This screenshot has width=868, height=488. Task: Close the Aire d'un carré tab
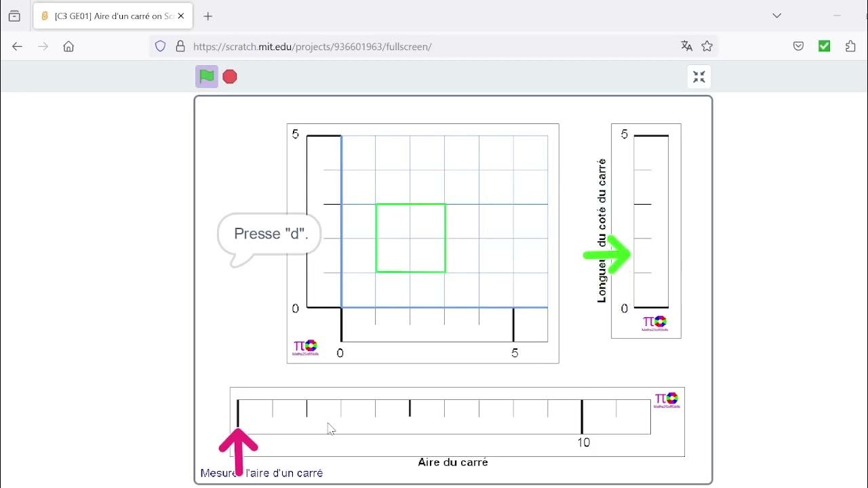181,16
